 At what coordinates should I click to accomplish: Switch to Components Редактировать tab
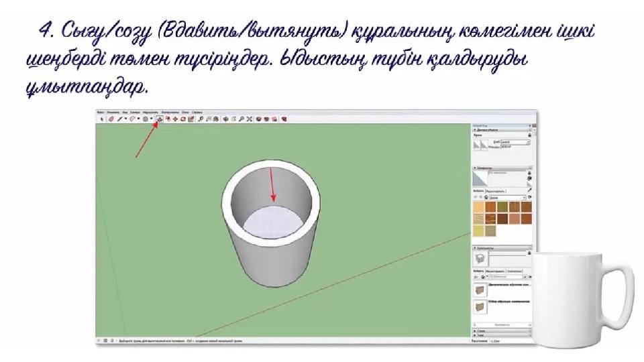495,271
